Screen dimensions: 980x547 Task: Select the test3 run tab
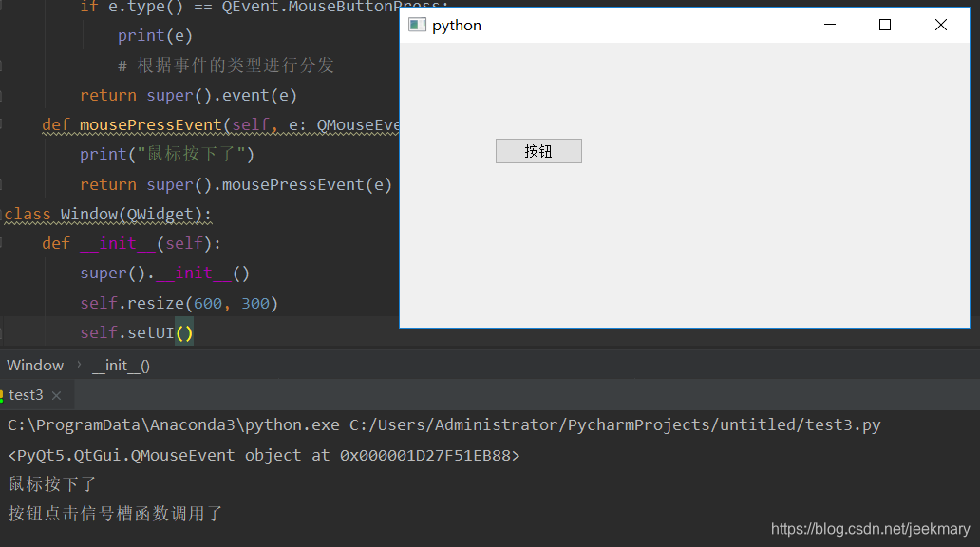(26, 395)
